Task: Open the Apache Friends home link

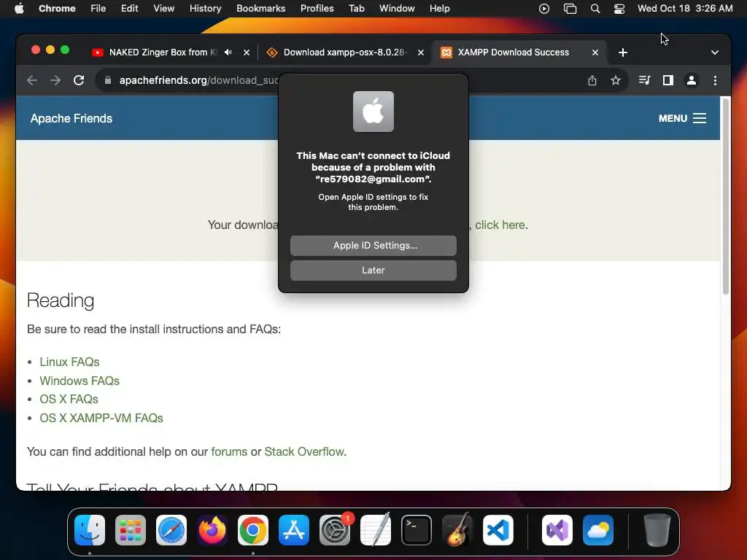Action: point(71,118)
